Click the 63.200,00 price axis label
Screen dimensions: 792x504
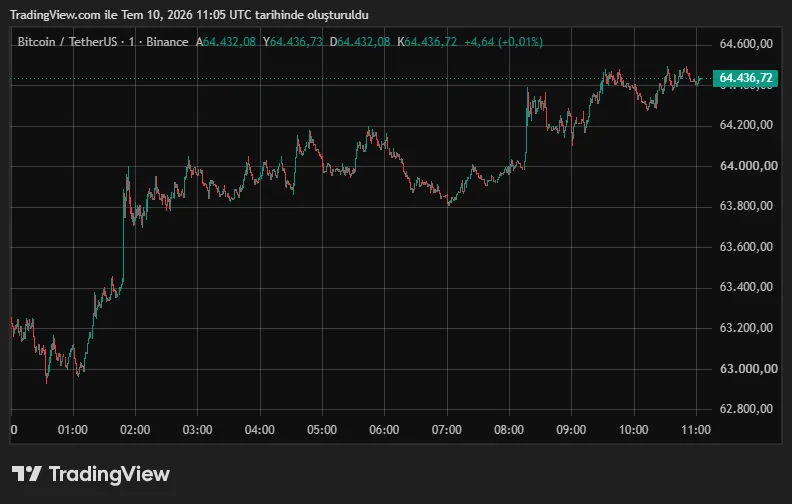[x=746, y=328]
